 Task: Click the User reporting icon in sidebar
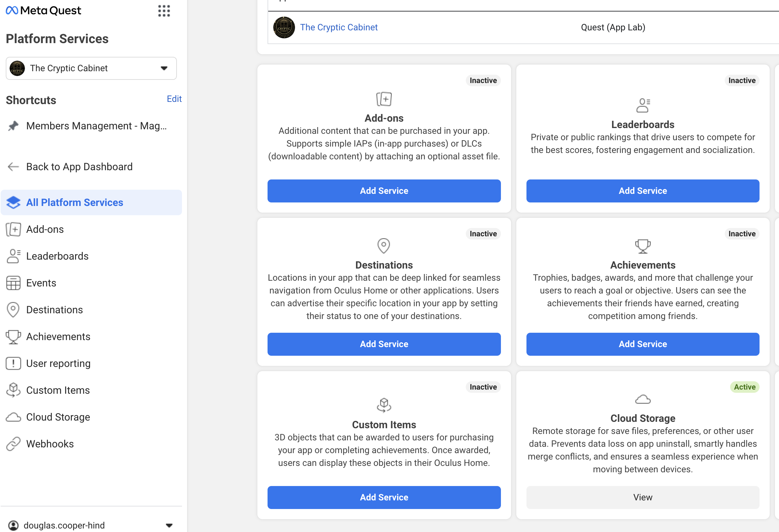(x=13, y=363)
